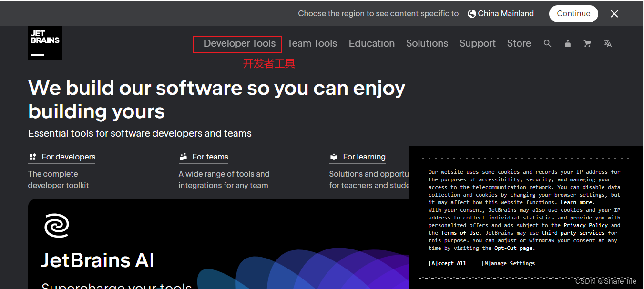Viewport: 644px width, 289px height.
Task: Open the Learn more cookie link
Action: (x=578, y=202)
